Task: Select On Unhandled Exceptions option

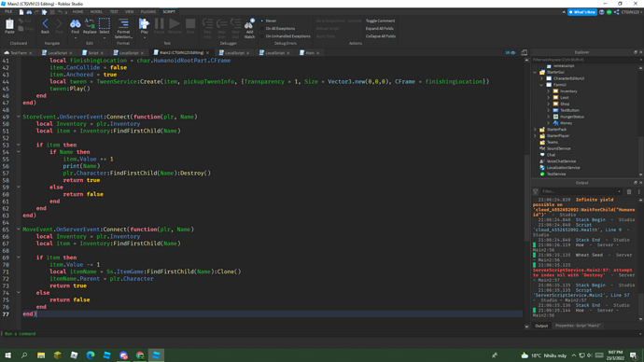Action: click(x=286, y=36)
